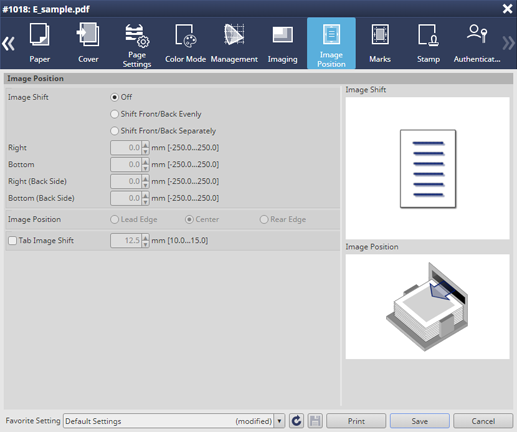
Task: Click the Print button
Action: click(356, 421)
